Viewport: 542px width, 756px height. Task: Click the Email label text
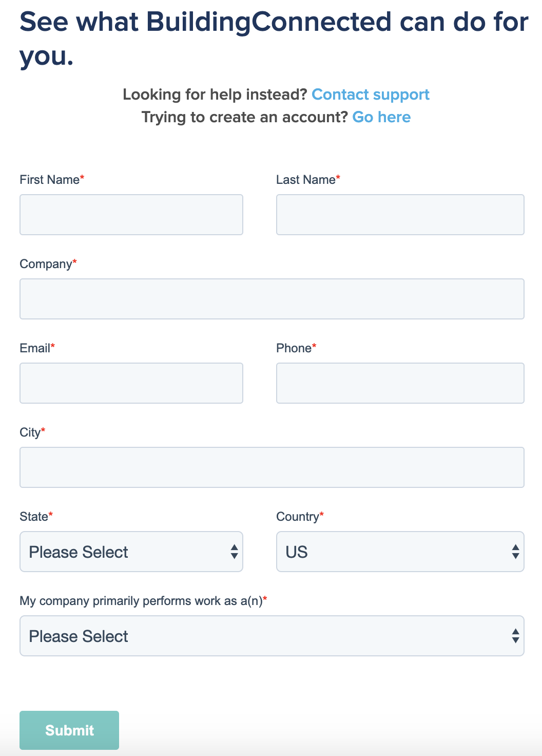tap(34, 348)
